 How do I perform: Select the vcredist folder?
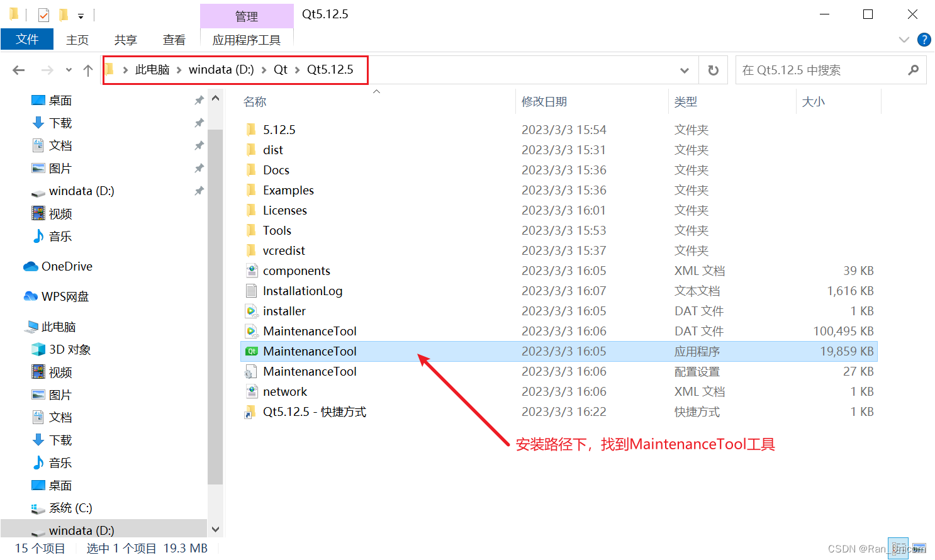[284, 250]
